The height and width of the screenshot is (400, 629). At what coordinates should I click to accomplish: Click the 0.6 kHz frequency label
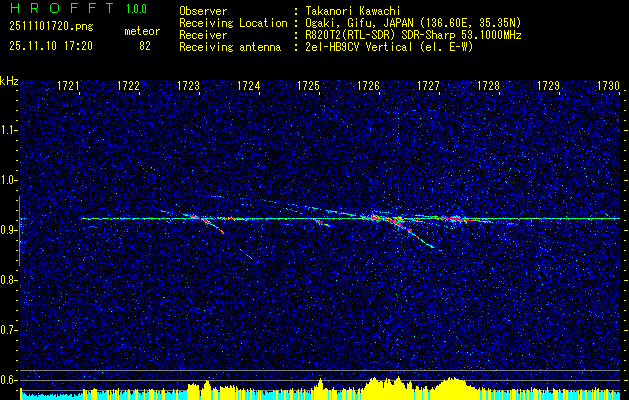7,380
